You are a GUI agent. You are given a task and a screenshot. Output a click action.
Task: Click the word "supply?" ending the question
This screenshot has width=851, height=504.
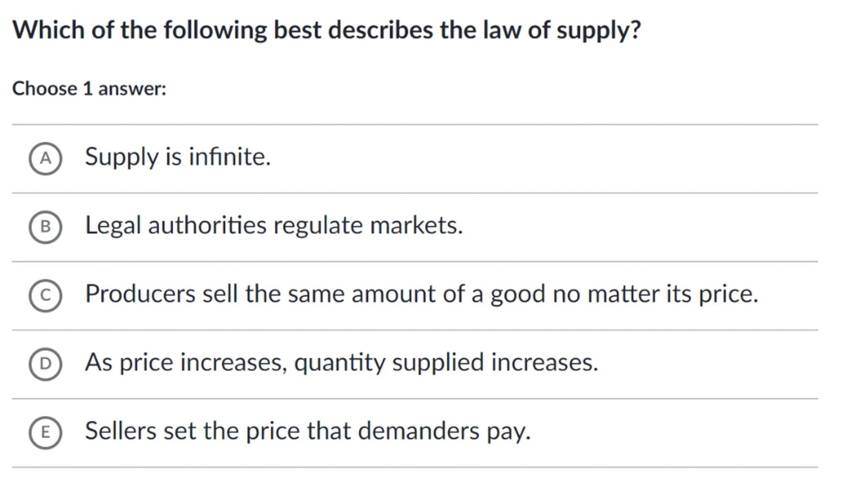click(598, 30)
